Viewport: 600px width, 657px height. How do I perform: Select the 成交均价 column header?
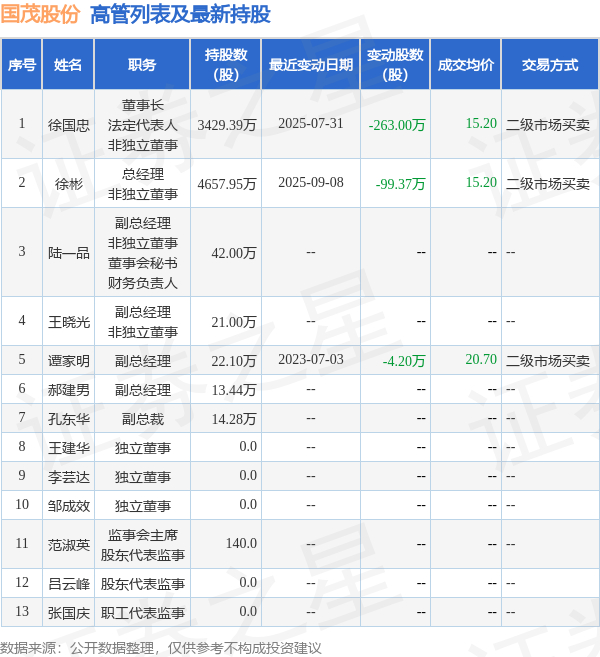[x=466, y=65]
